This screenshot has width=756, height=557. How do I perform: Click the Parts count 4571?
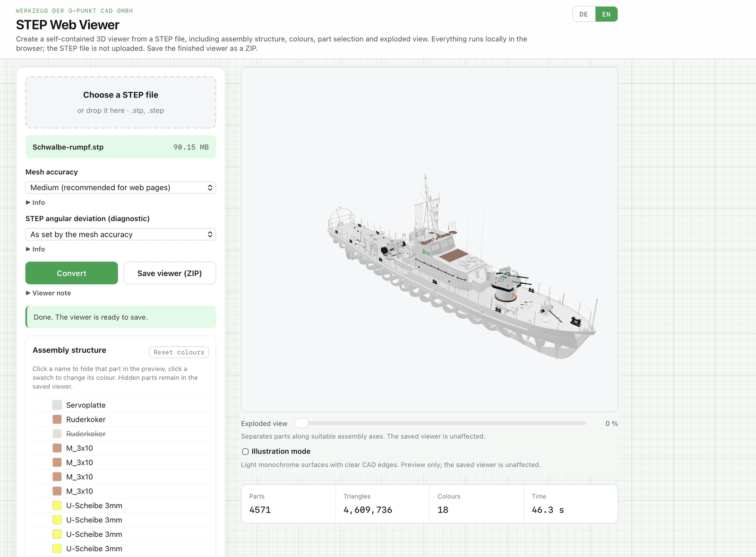tap(260, 510)
